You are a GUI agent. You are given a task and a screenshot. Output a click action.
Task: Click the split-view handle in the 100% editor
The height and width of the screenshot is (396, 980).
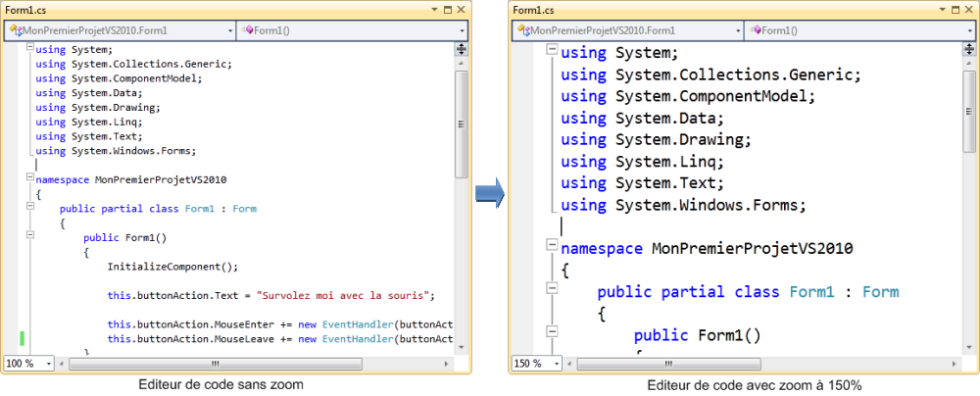(x=461, y=46)
